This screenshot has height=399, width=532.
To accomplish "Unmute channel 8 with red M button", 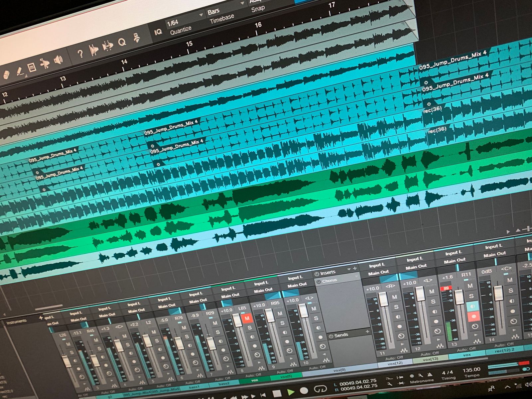I will (x=247, y=319).
